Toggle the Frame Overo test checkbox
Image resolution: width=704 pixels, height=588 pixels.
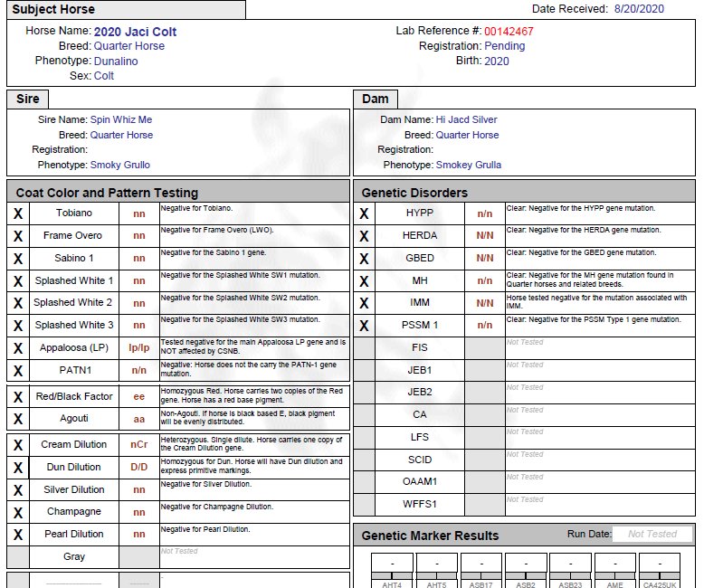18,235
